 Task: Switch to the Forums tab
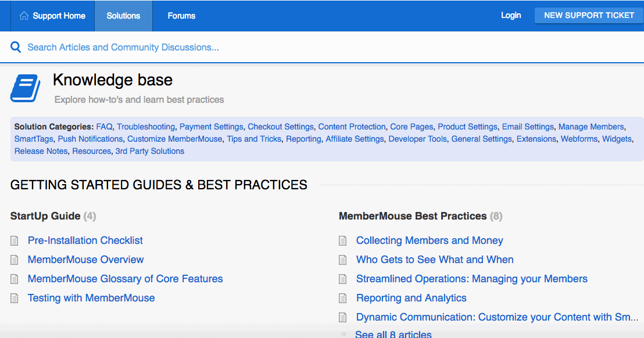pyautogui.click(x=181, y=16)
